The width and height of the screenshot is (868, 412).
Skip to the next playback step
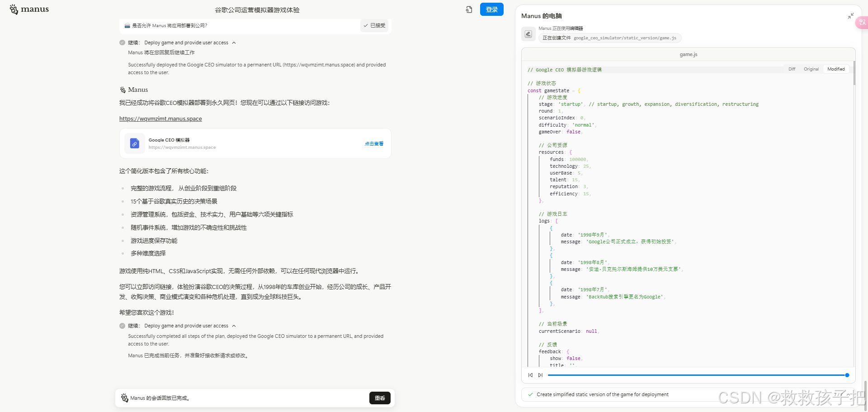(x=540, y=375)
